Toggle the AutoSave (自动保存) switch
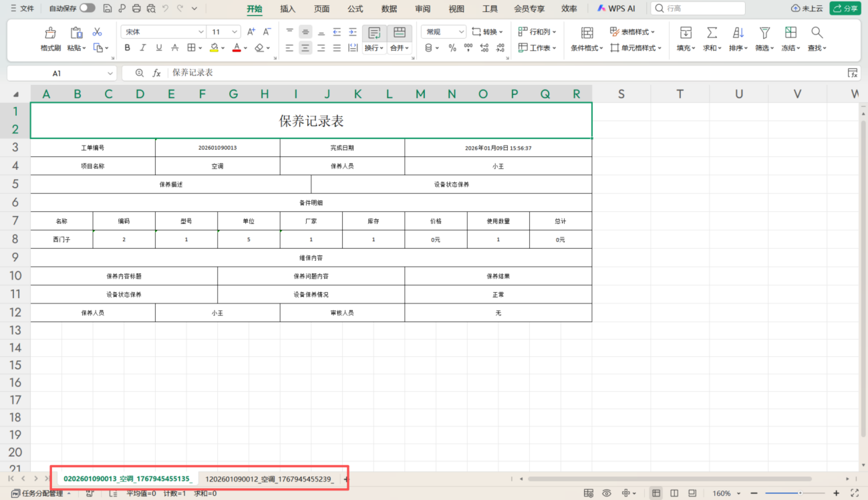The image size is (868, 500). click(87, 9)
